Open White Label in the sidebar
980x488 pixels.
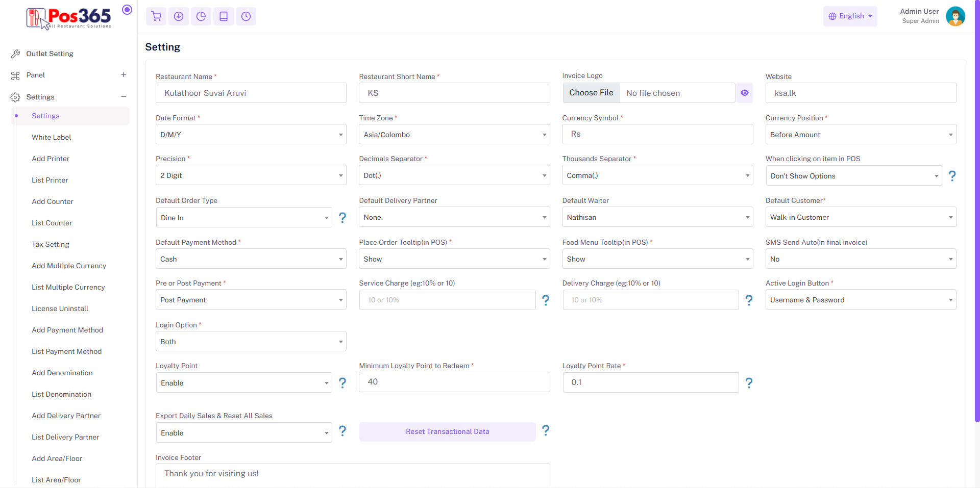pyautogui.click(x=52, y=137)
